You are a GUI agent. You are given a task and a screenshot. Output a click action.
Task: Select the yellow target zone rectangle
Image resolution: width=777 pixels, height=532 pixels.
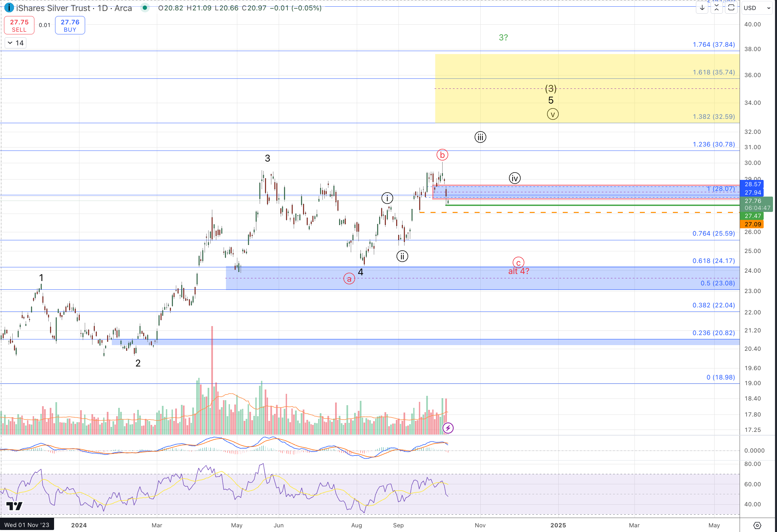[x=587, y=88]
